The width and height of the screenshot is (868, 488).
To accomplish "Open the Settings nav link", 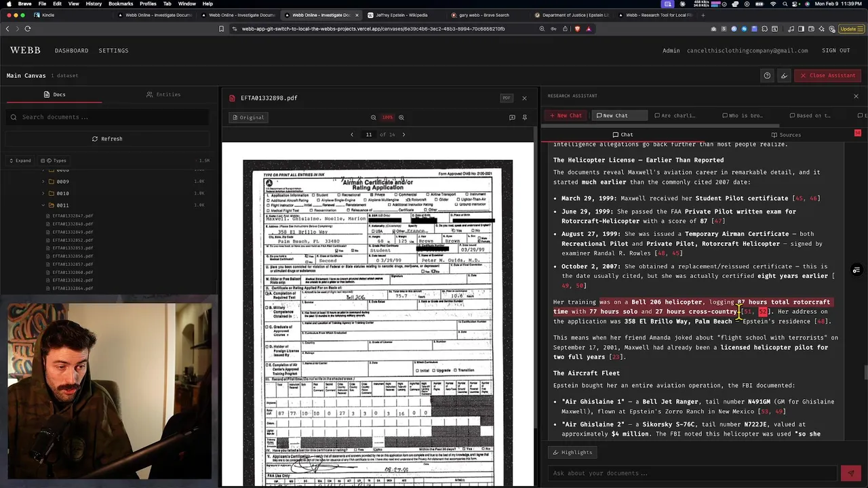I will (x=113, y=50).
